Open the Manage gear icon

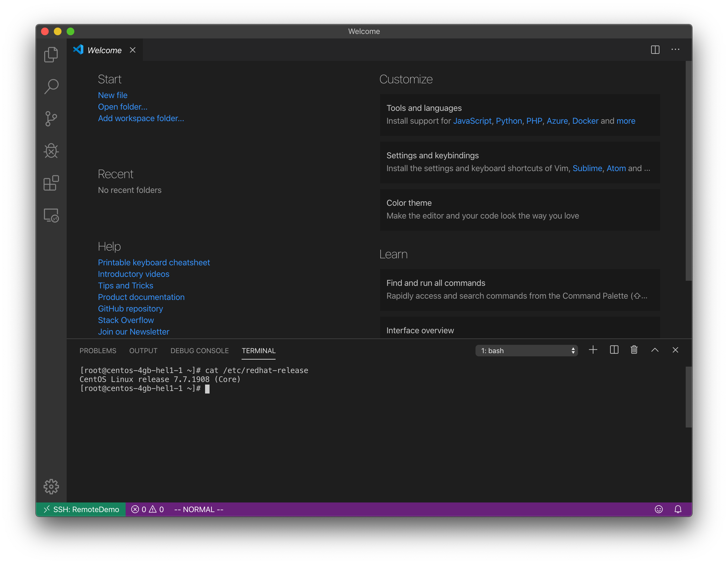pyautogui.click(x=51, y=487)
